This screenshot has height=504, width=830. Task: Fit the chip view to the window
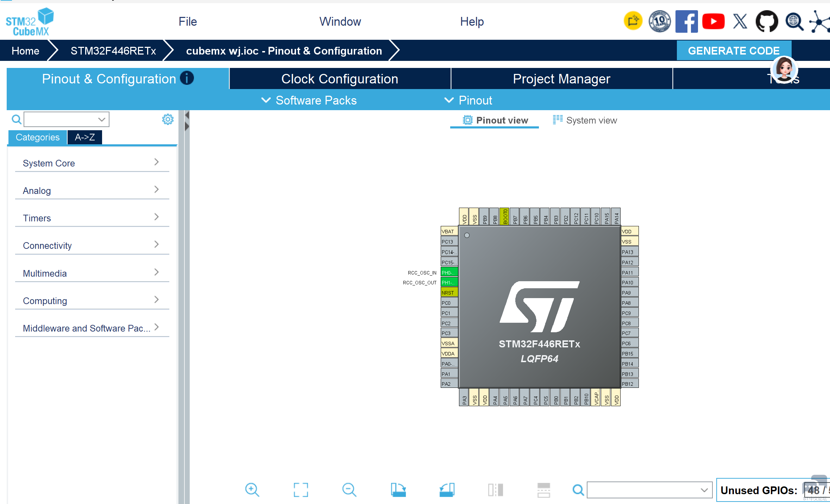point(301,490)
